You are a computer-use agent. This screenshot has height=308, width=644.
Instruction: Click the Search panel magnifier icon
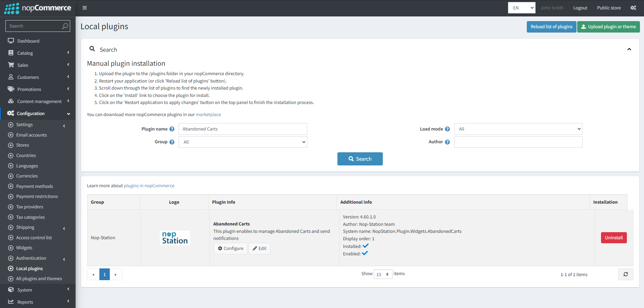tap(92, 49)
